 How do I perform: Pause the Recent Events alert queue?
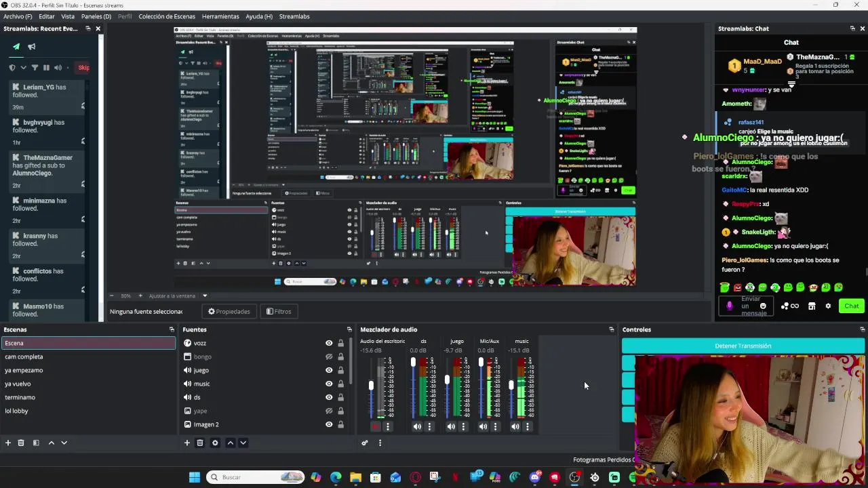(x=46, y=68)
